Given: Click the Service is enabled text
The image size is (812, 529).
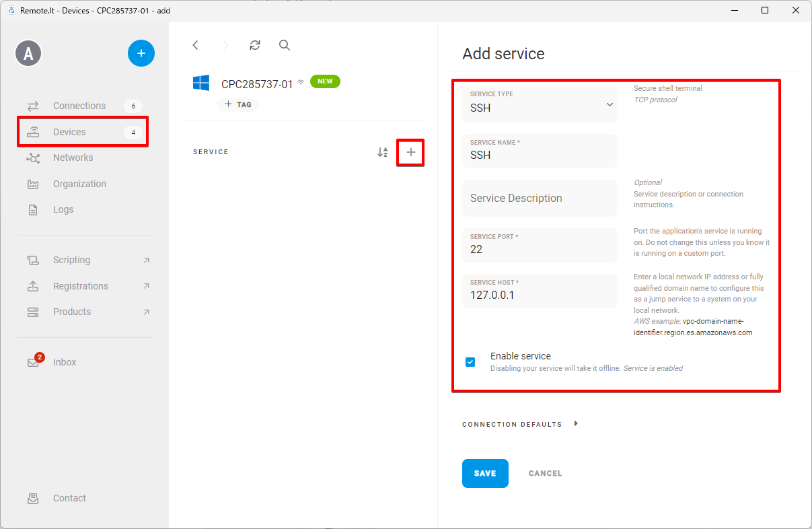Looking at the screenshot, I should click(653, 368).
